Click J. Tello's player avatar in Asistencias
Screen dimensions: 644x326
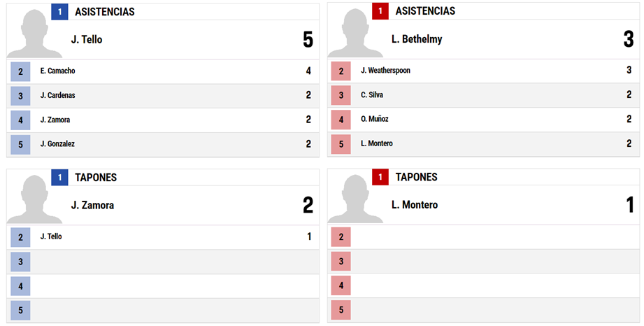[34, 34]
